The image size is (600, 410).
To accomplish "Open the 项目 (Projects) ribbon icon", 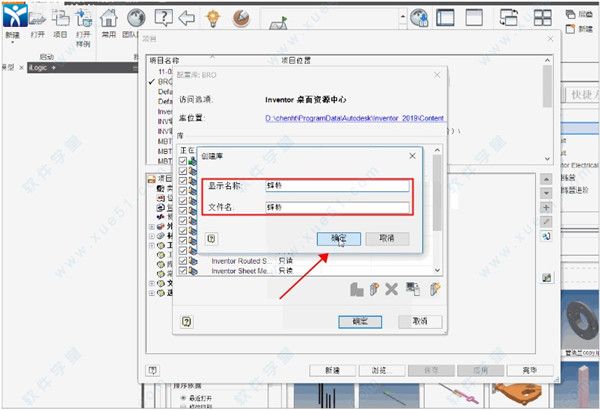I will coord(60,18).
